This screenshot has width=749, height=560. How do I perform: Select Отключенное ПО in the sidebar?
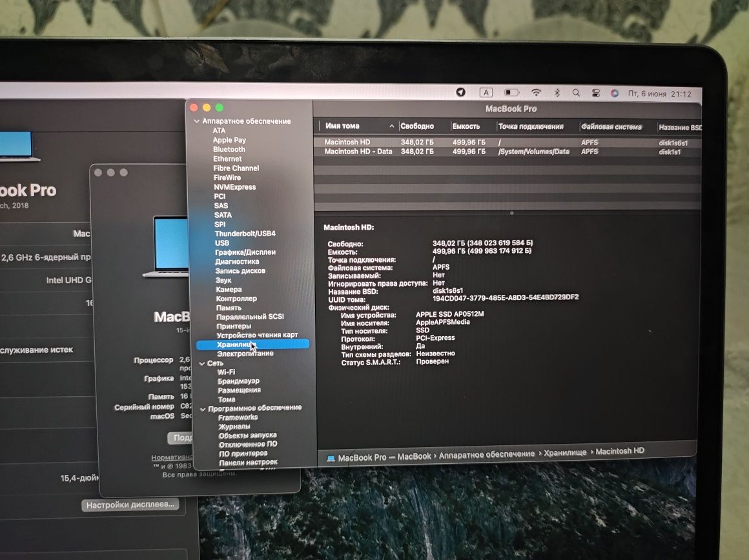coord(248,444)
